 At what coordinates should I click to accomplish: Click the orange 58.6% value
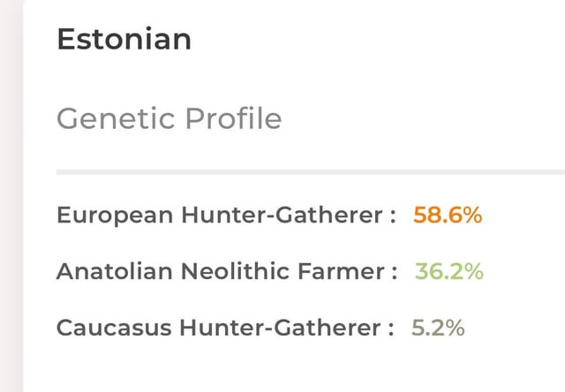(448, 215)
